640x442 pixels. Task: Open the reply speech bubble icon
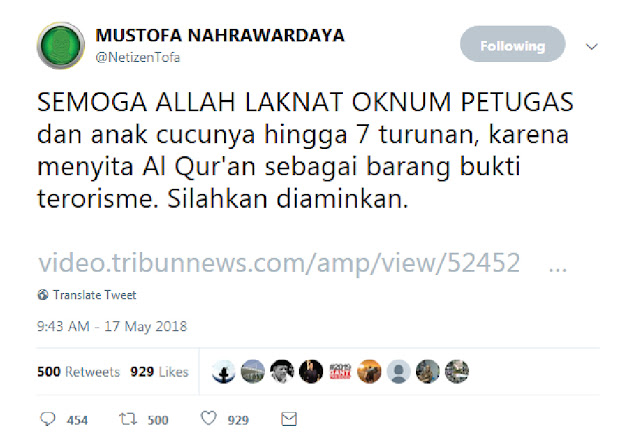coord(47,419)
